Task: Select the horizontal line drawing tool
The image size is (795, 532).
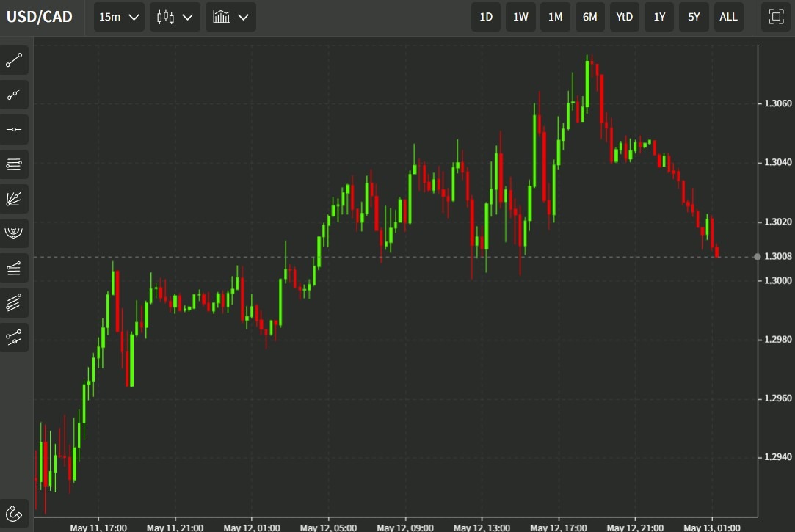Action: click(x=14, y=130)
